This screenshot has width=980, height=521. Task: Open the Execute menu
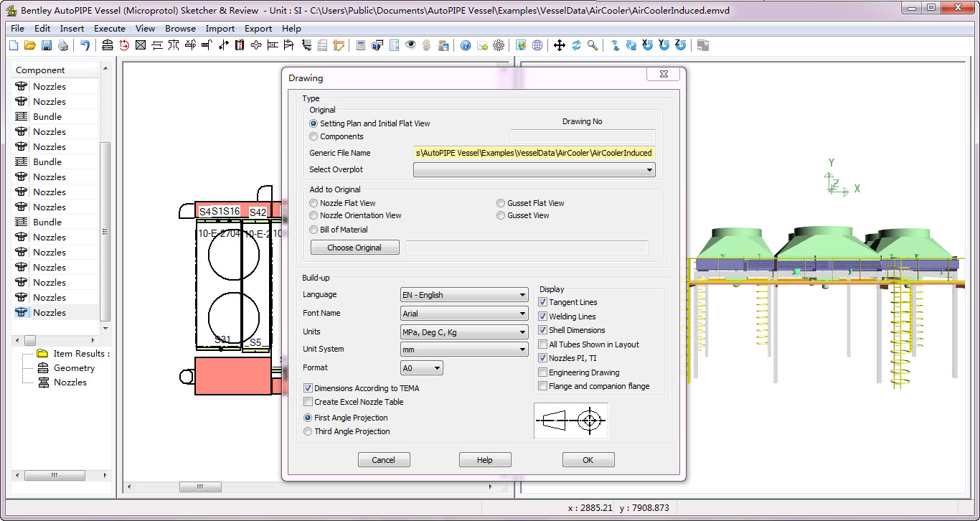110,29
